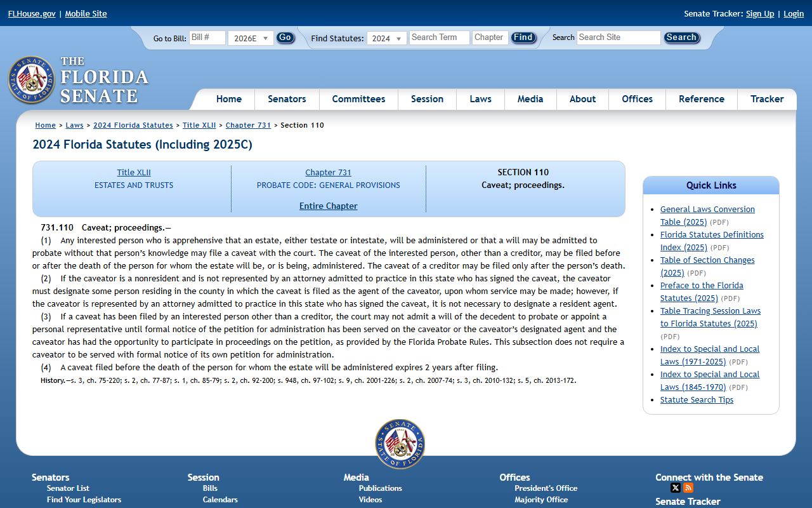Image resolution: width=812 pixels, height=508 pixels.
Task: Open the statutes year dropdown showing 2024
Action: [386, 38]
